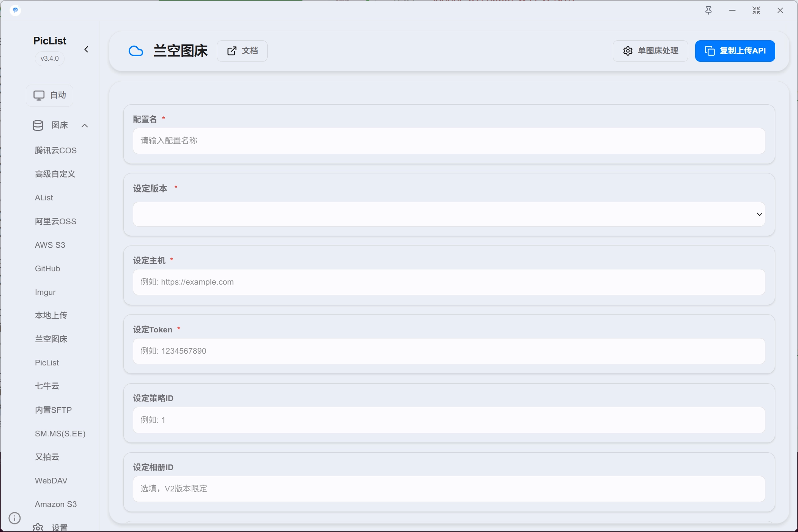798x532 pixels.
Task: Select GitHub in sidebar
Action: (x=47, y=268)
